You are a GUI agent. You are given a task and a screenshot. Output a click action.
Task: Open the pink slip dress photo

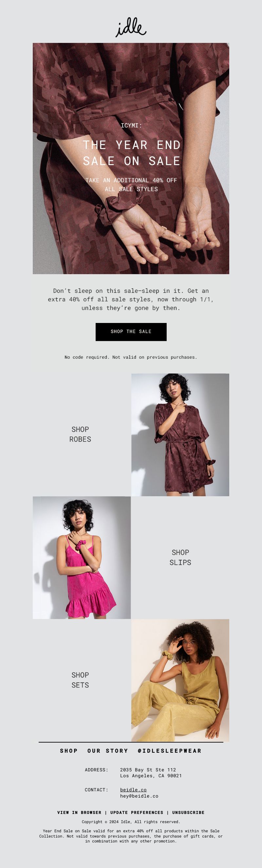[x=82, y=557]
